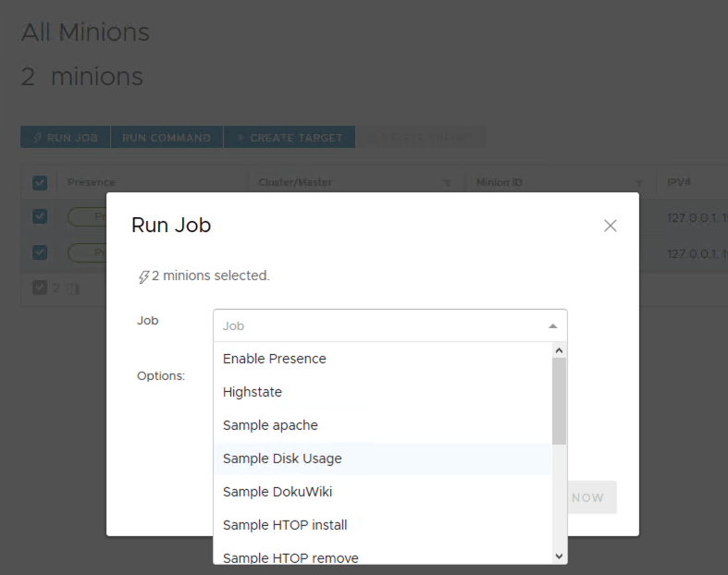The height and width of the screenshot is (575, 728).
Task: Uncheck the first minion row checkbox
Action: 40,216
